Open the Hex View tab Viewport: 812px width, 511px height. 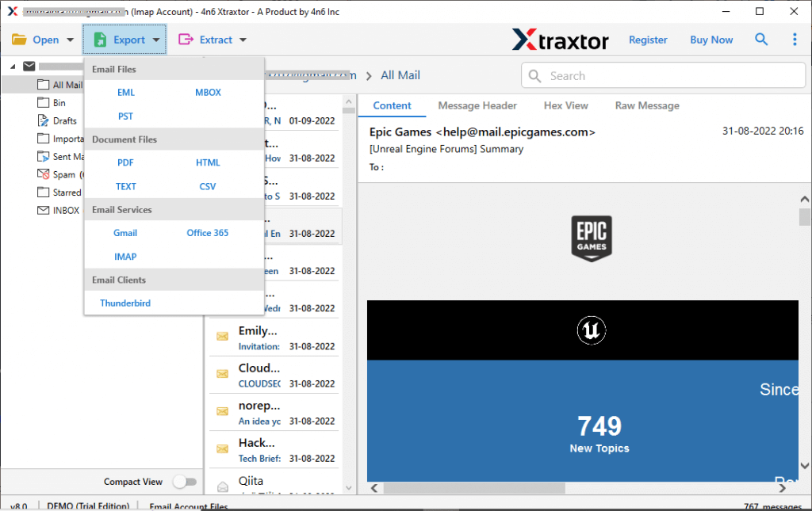[566, 105]
